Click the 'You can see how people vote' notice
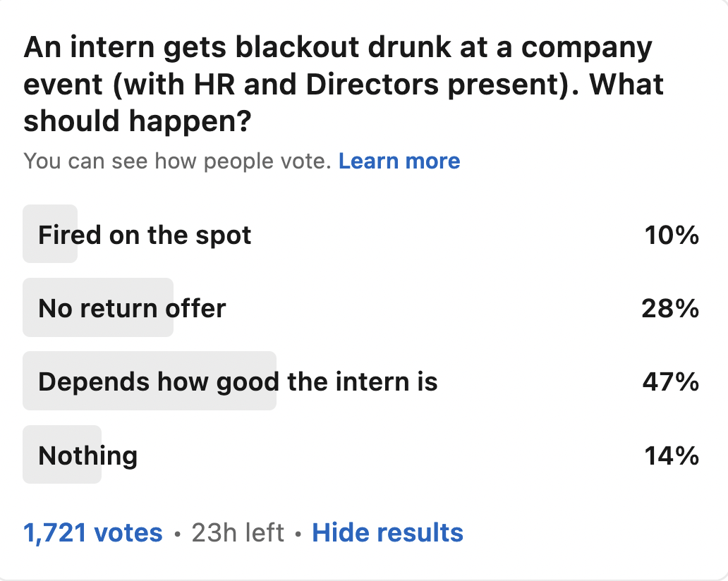728x581 pixels. pos(177,161)
